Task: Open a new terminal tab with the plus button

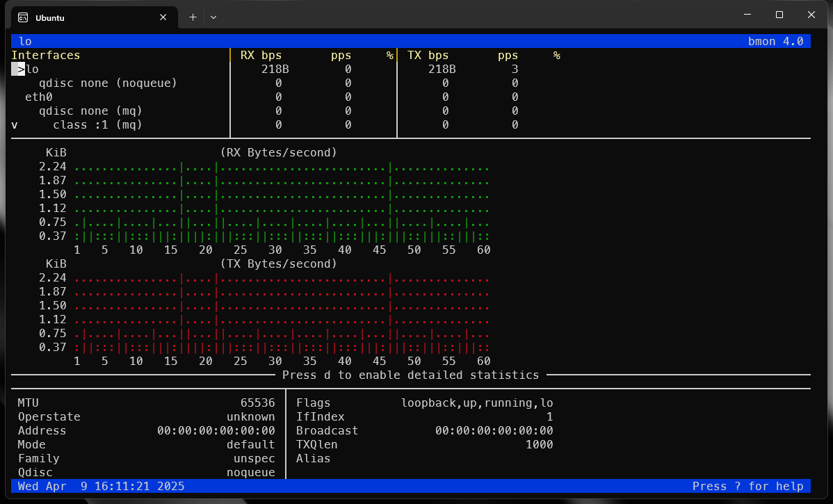Action: tap(193, 17)
